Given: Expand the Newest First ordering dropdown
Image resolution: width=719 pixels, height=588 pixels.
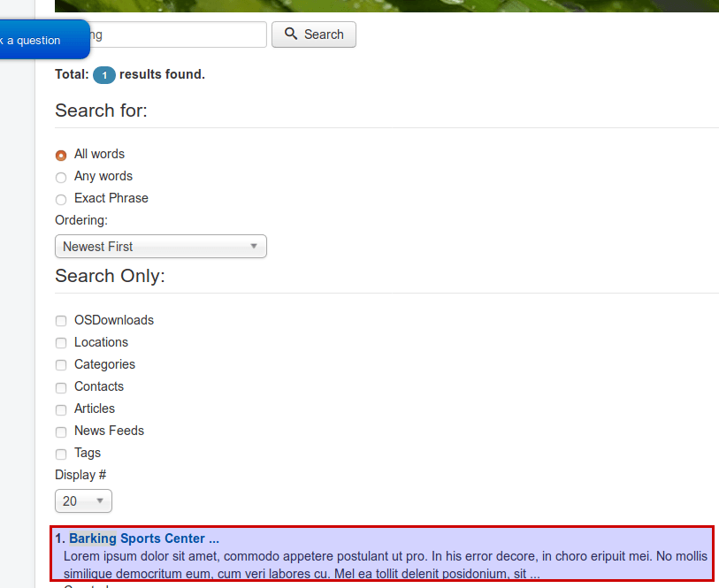Looking at the screenshot, I should [x=160, y=247].
